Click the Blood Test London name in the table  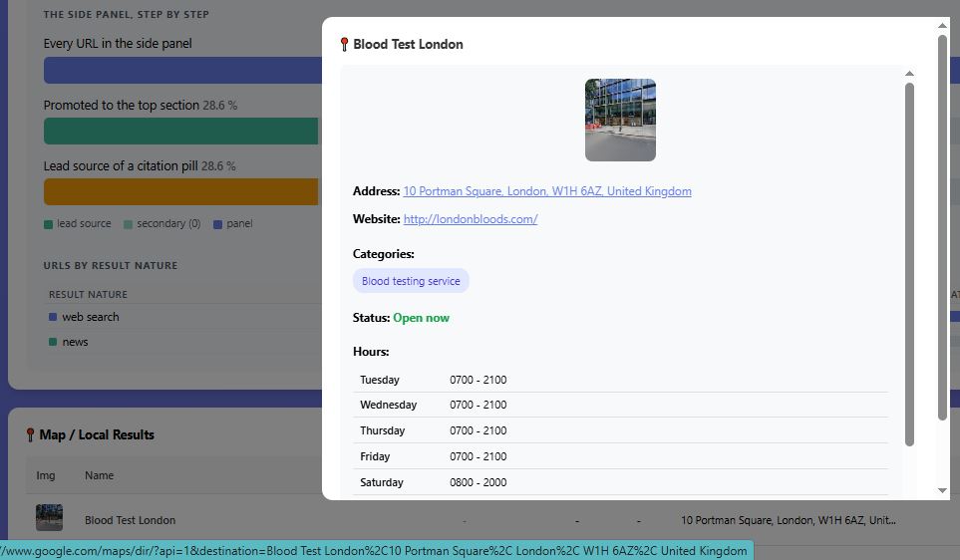(130, 520)
